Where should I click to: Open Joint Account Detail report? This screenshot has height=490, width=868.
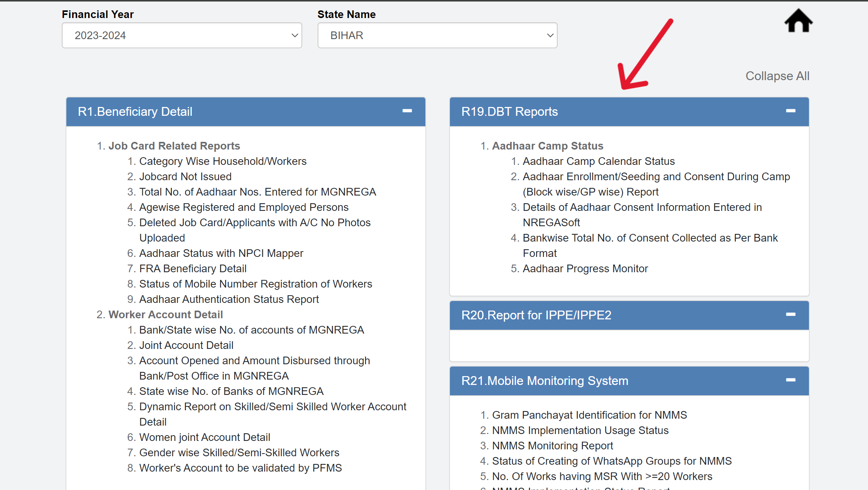[186, 345]
